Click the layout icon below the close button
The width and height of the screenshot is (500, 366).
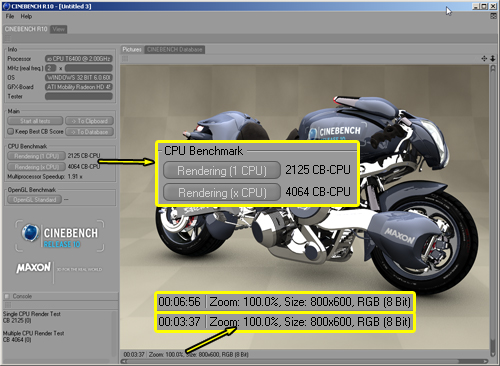click(x=493, y=16)
